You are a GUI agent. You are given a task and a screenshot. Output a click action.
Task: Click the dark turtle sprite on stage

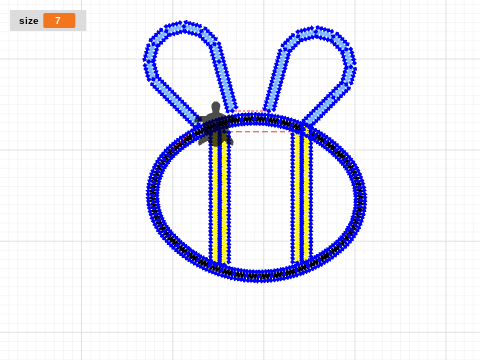(215, 124)
